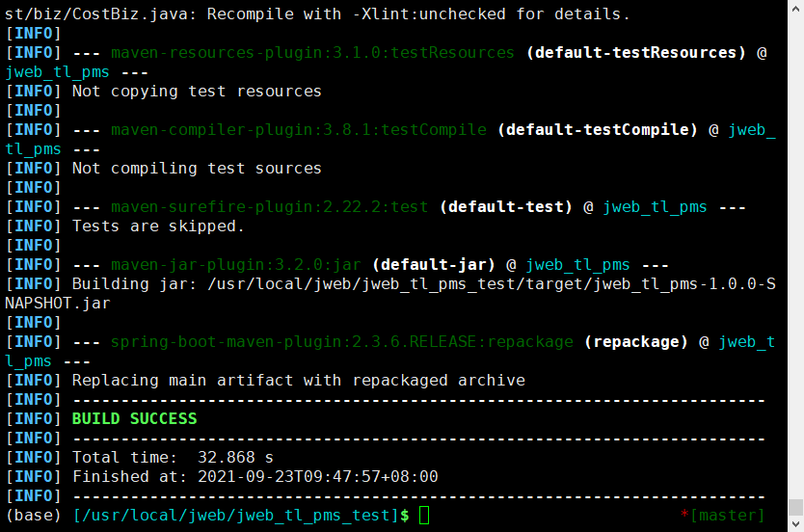The height and width of the screenshot is (532, 804).
Task: Click the empty scrollbar track above the thumb
Action: 795,251
